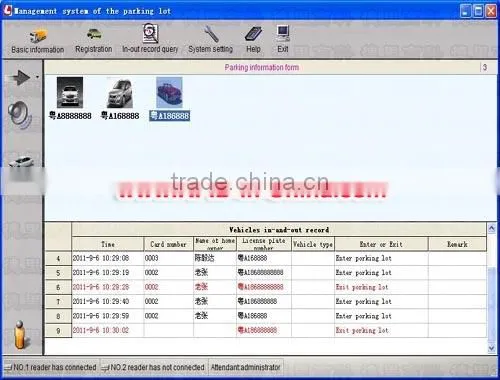Click the Remark column header
Image resolution: width=500 pixels, height=380 pixels.
[457, 244]
